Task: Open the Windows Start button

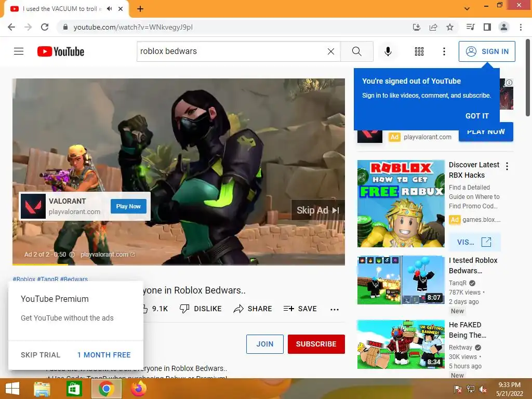Action: pyautogui.click(x=12, y=389)
